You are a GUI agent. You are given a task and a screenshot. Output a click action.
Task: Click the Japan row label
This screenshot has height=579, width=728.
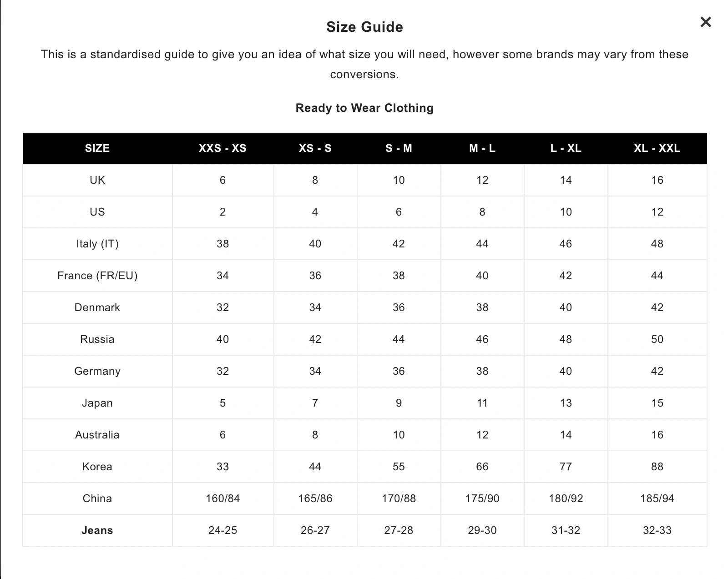[x=97, y=403]
